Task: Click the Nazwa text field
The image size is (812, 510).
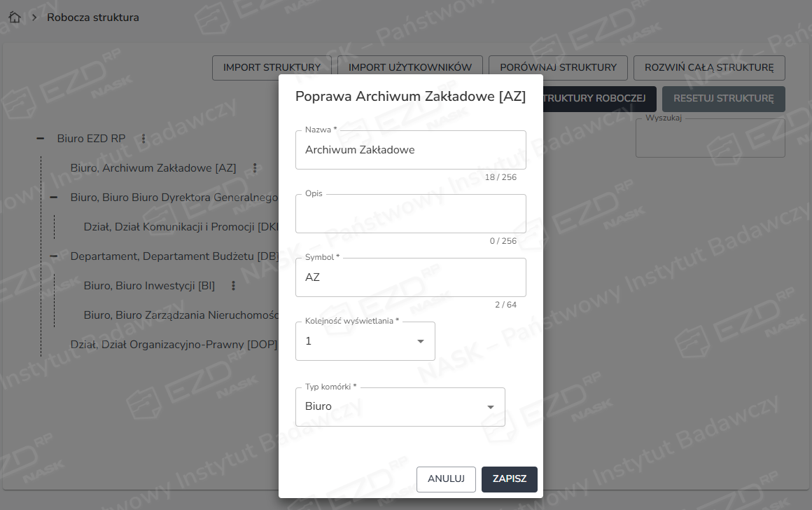Action: pos(410,150)
